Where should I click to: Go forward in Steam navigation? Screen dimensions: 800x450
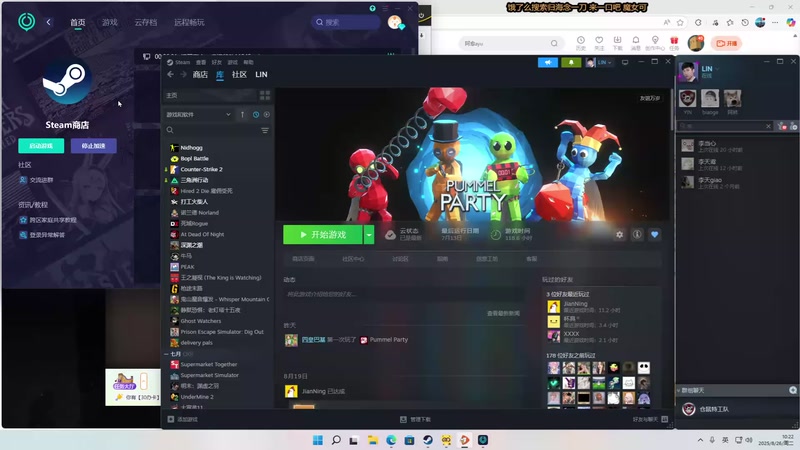tap(183, 74)
